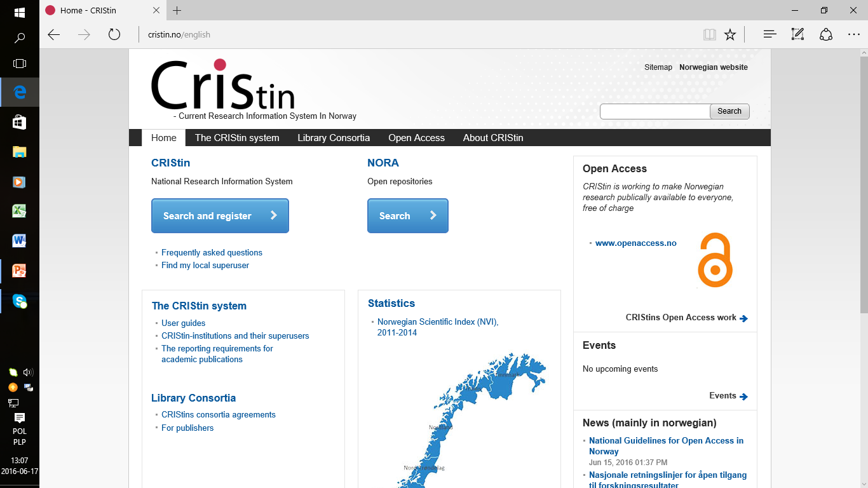
Task: Click the Norway map in Statistics panel
Action: coord(470,421)
